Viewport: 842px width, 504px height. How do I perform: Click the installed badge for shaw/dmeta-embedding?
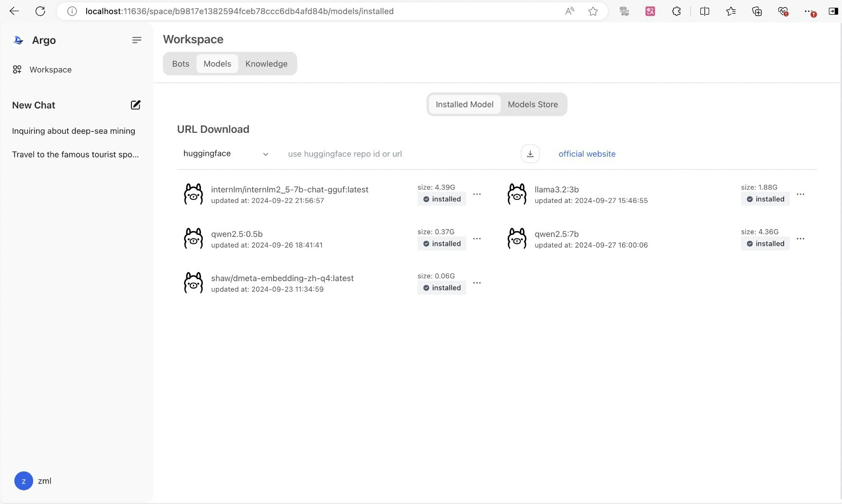pos(441,288)
